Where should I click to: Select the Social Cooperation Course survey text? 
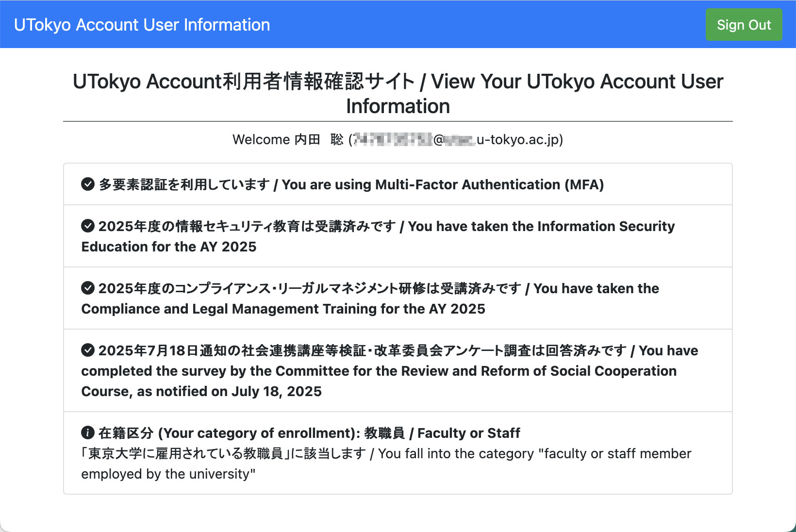(x=390, y=371)
